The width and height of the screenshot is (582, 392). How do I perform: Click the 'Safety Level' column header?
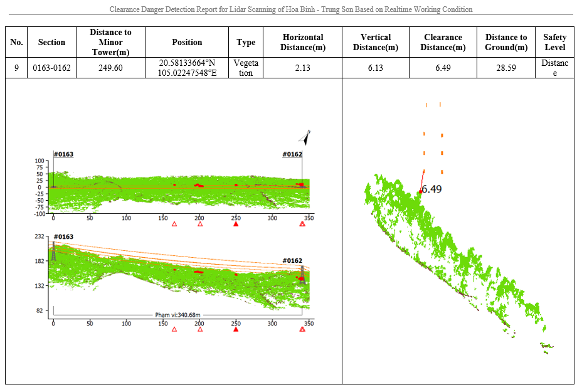554,42
